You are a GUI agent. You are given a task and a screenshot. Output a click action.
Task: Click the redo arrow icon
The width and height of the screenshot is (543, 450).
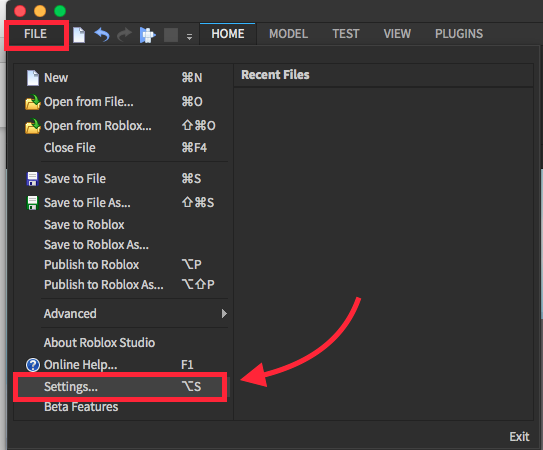click(x=125, y=35)
